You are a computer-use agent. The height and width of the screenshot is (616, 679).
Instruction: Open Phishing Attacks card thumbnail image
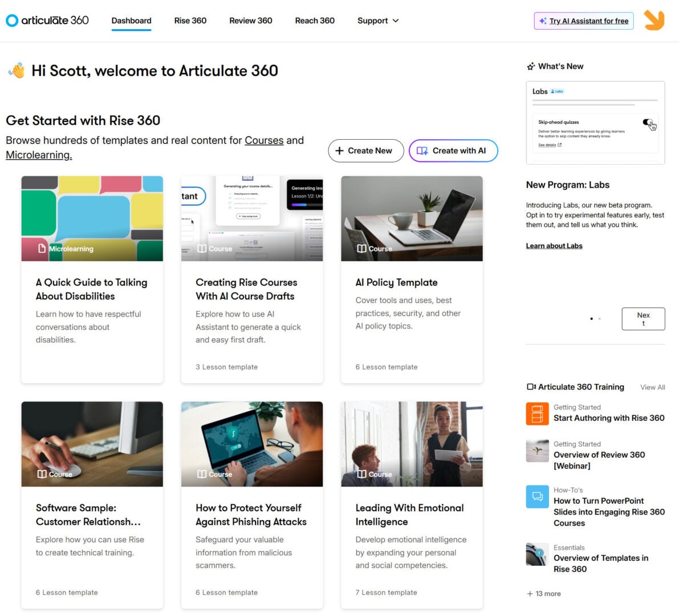[x=252, y=444]
